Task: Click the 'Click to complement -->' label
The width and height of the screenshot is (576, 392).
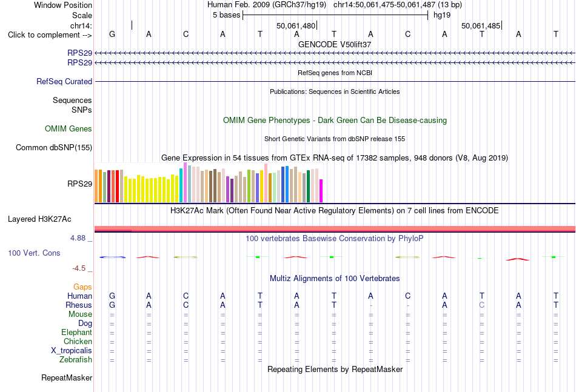Action: tap(50, 35)
